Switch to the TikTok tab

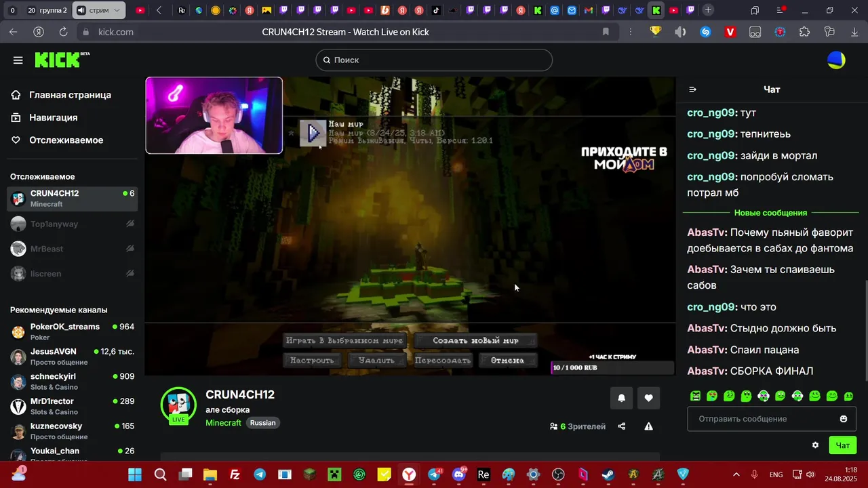pyautogui.click(x=436, y=10)
